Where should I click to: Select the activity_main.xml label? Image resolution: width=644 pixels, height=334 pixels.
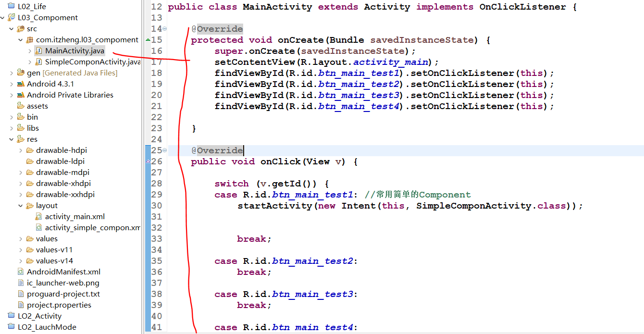tap(75, 216)
